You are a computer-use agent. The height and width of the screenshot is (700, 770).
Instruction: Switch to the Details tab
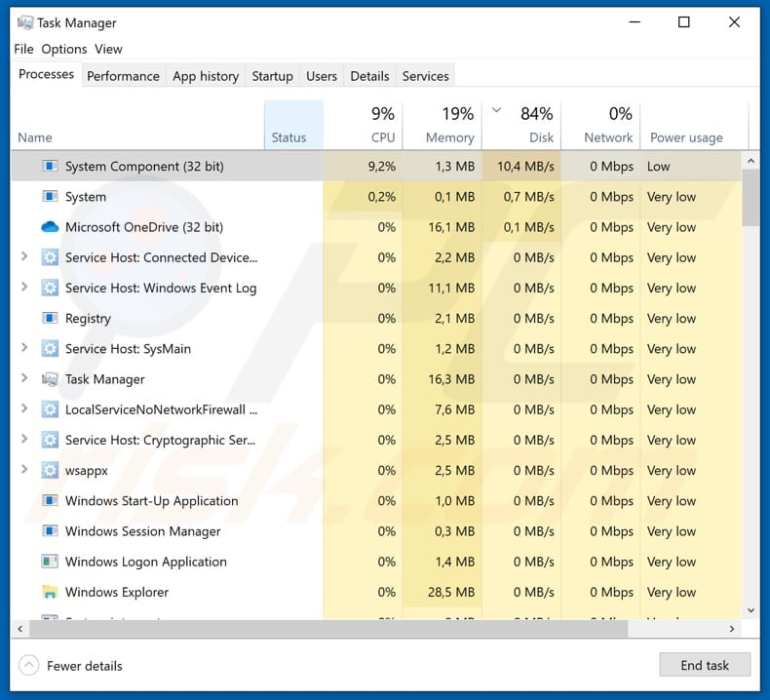pos(369,76)
